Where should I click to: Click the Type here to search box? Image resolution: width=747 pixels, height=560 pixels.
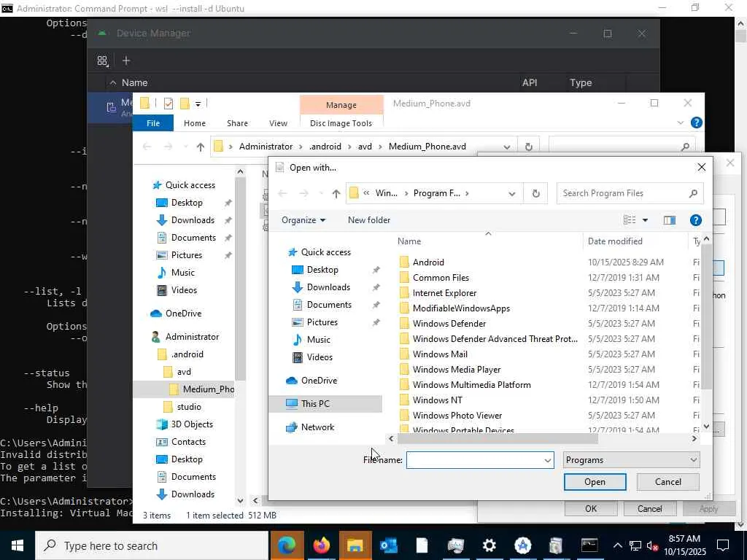pos(152,545)
